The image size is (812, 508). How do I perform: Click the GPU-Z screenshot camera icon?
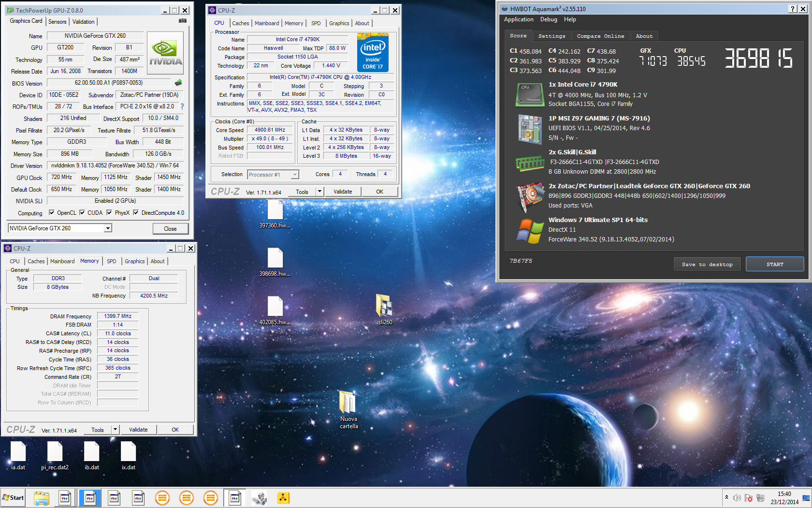coord(183,21)
